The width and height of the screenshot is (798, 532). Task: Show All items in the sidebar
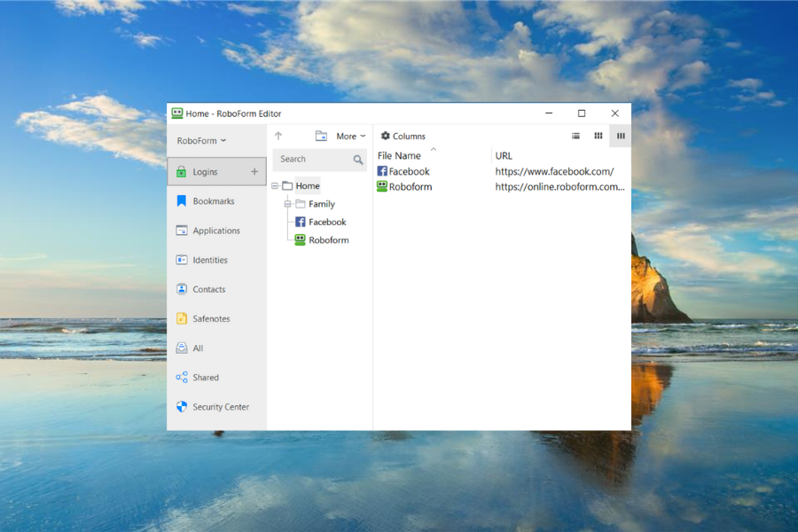point(217,348)
